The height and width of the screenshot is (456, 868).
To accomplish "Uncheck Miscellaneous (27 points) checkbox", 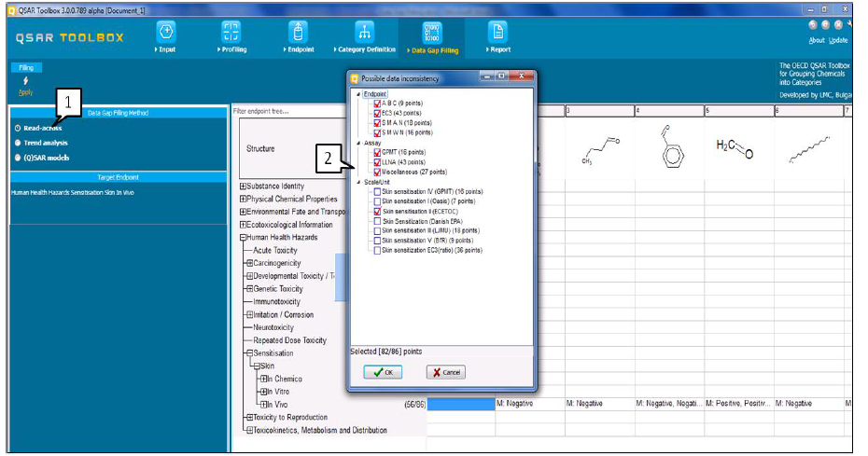I will click(378, 173).
